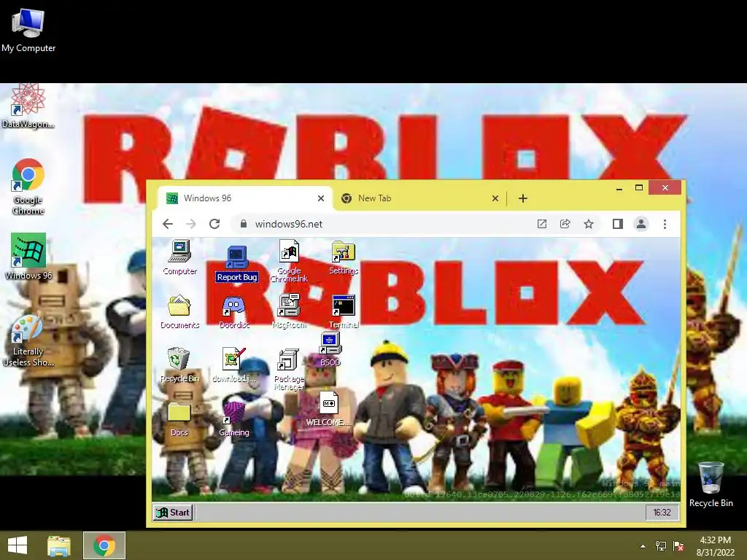Open the Literally Useless Sho... shortcut
Image resolution: width=747 pixels, height=560 pixels.
28,341
